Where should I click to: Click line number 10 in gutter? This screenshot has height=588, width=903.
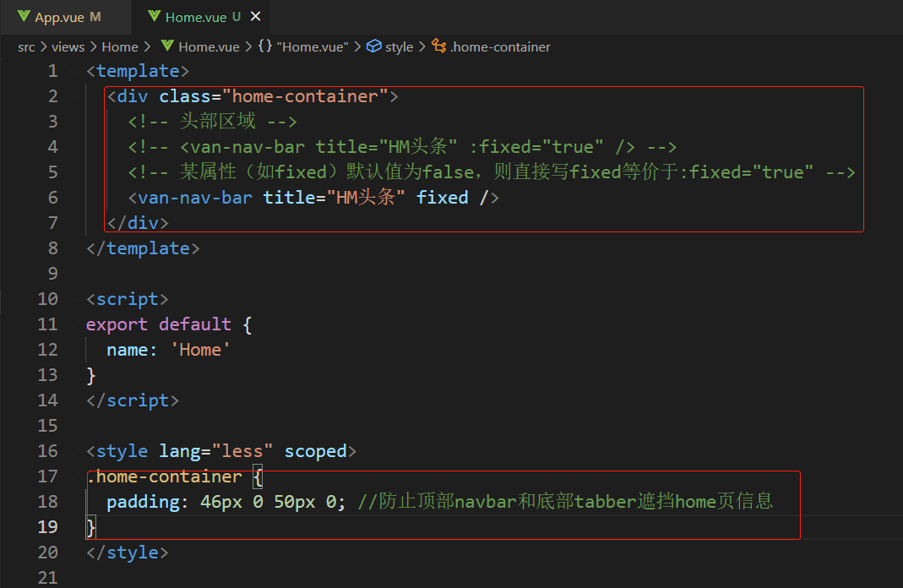48,299
